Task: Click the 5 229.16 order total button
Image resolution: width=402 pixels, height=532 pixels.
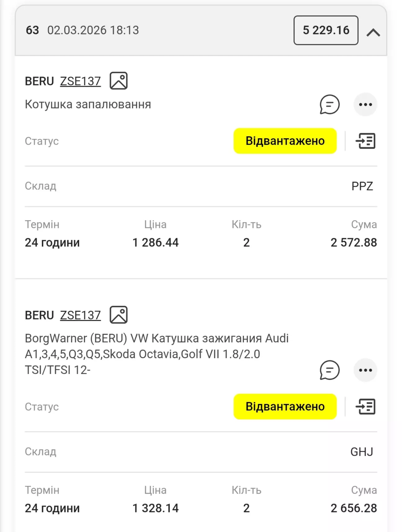Action: [x=326, y=30]
